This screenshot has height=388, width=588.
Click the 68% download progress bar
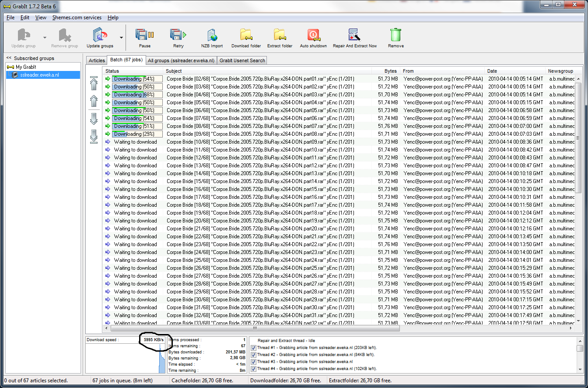[x=137, y=95]
